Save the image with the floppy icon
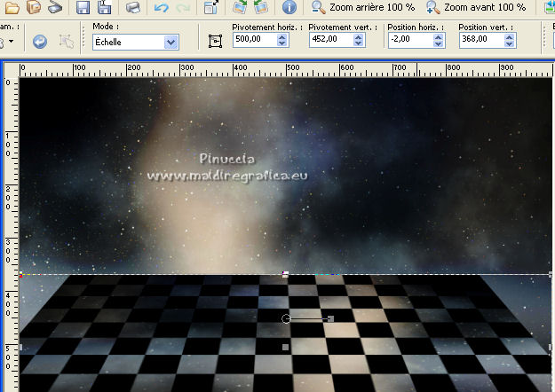This screenshot has width=555, height=392. [x=83, y=7]
